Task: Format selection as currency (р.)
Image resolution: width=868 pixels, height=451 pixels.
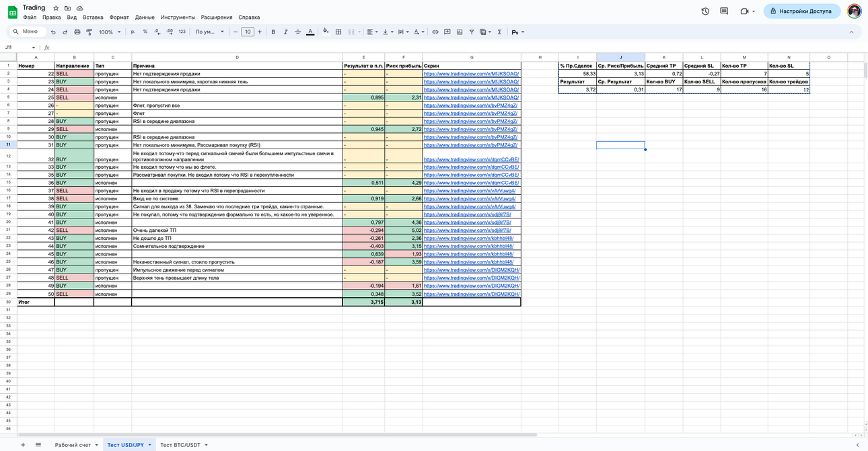Action: [133, 32]
